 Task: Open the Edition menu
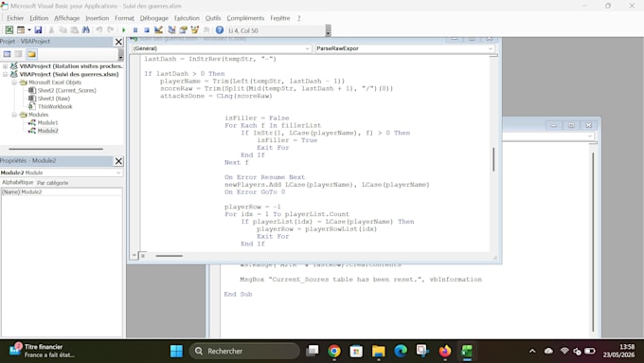[39, 18]
